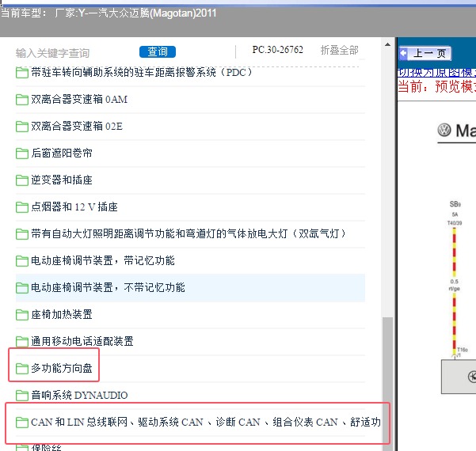This screenshot has height=451, width=476.
Task: Click the SB9 fuse label in the diagram
Action: click(x=455, y=204)
